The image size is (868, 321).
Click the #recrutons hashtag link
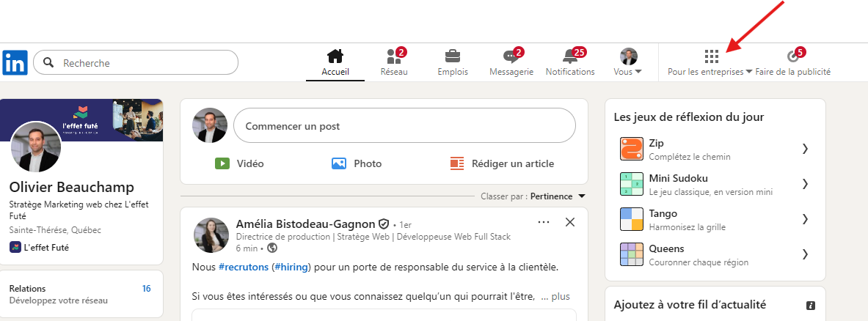(x=243, y=266)
